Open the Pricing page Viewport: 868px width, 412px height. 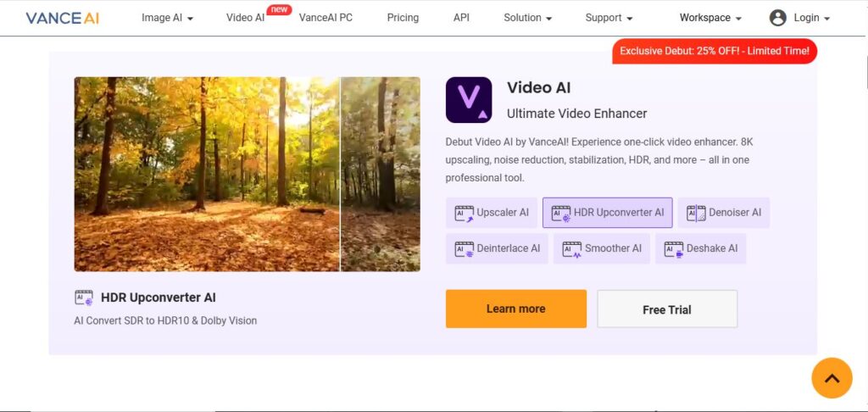point(403,18)
